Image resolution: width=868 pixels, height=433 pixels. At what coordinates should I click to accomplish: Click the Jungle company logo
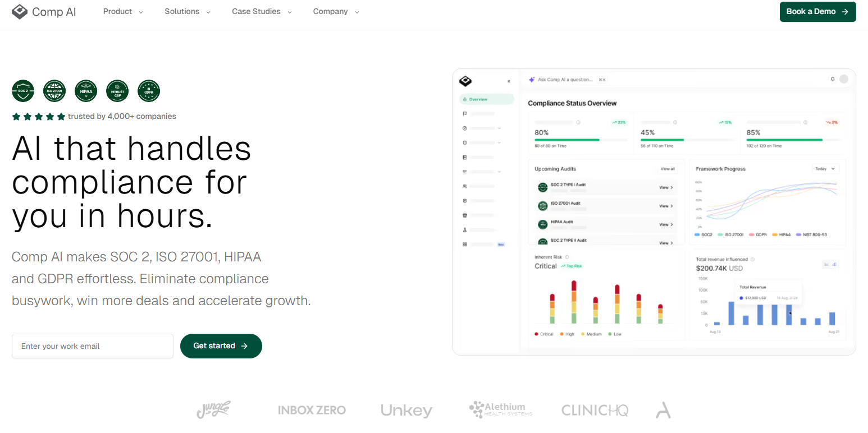[x=213, y=410]
